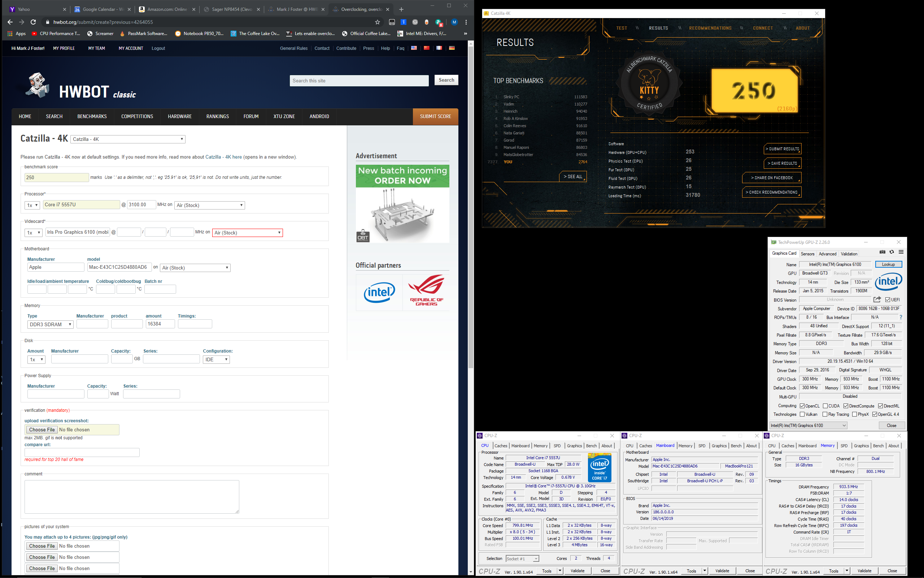The image size is (924, 578).
Task: Open the GPU-Z hamburger menu
Action: pos(901,252)
